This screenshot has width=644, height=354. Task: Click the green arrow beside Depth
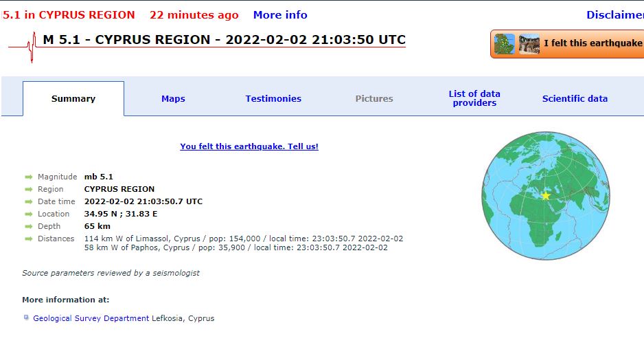click(28, 226)
